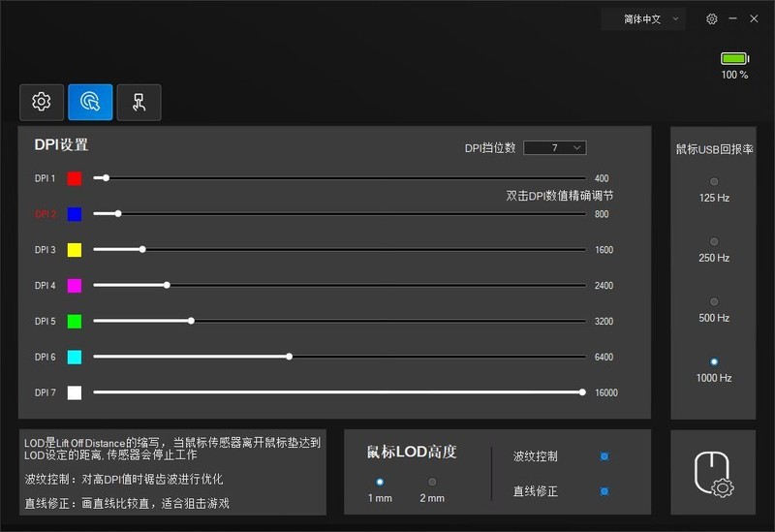Click the 鼠标LOD高度 heading
The height and width of the screenshot is (532, 775).
pyautogui.click(x=412, y=452)
